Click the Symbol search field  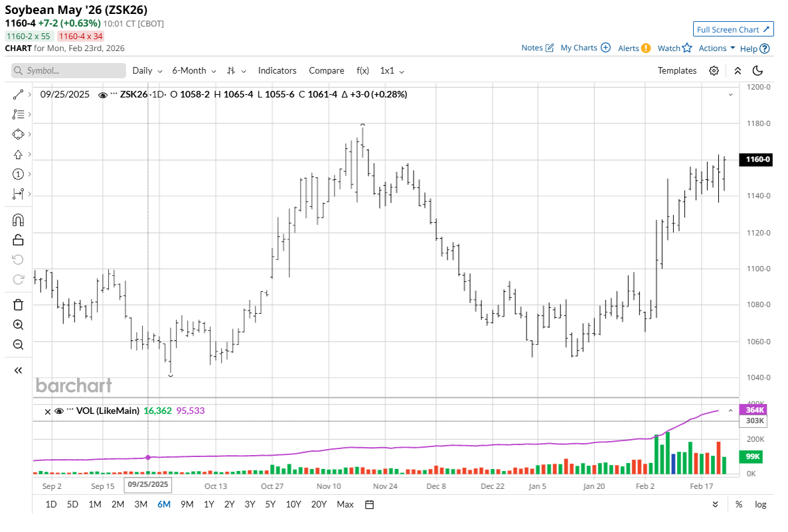tap(68, 71)
